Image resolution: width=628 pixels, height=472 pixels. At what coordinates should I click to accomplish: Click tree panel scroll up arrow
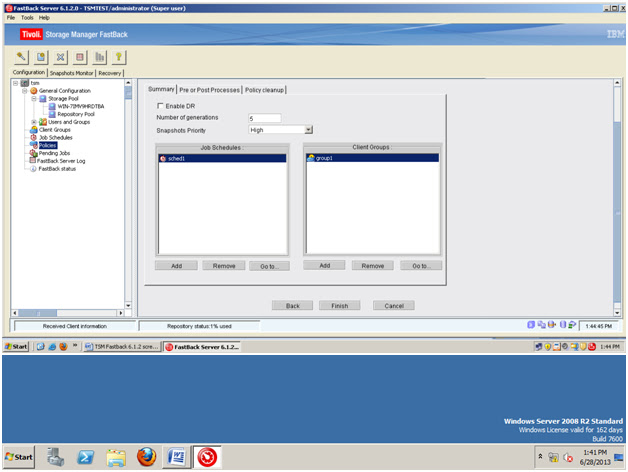coord(128,83)
